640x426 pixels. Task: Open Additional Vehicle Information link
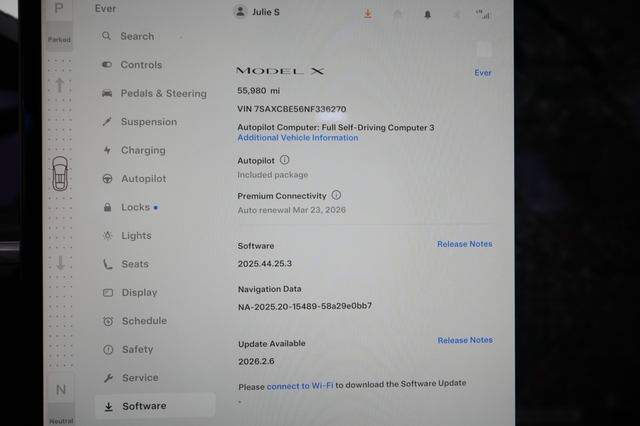pyautogui.click(x=298, y=138)
